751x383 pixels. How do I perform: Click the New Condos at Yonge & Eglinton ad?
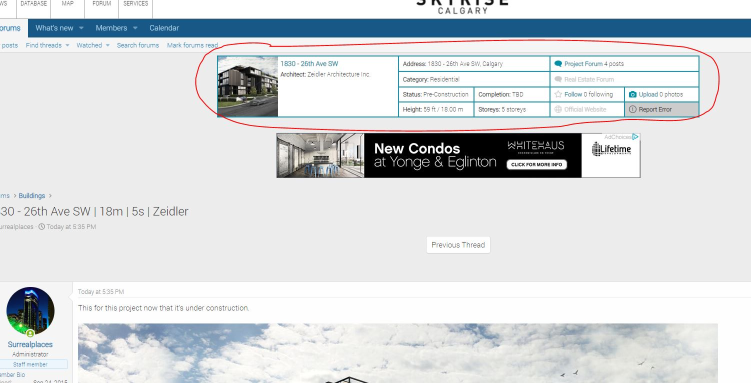coord(458,155)
